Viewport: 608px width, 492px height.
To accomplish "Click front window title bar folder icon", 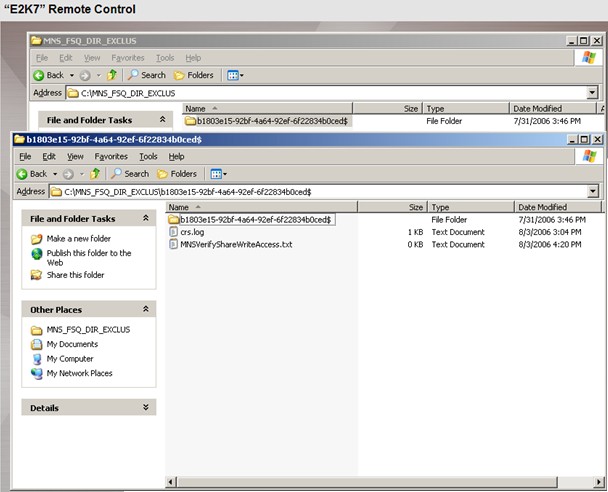I will pyautogui.click(x=19, y=139).
